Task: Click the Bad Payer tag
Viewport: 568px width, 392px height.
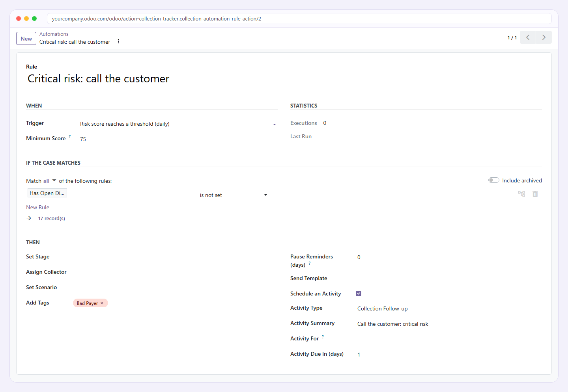Action: (x=90, y=303)
